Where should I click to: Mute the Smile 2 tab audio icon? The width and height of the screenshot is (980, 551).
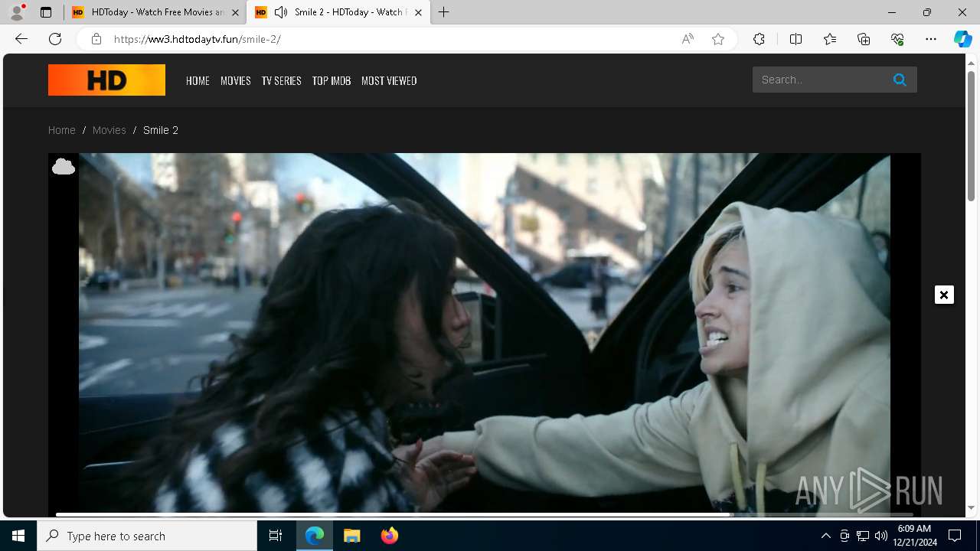pyautogui.click(x=281, y=12)
